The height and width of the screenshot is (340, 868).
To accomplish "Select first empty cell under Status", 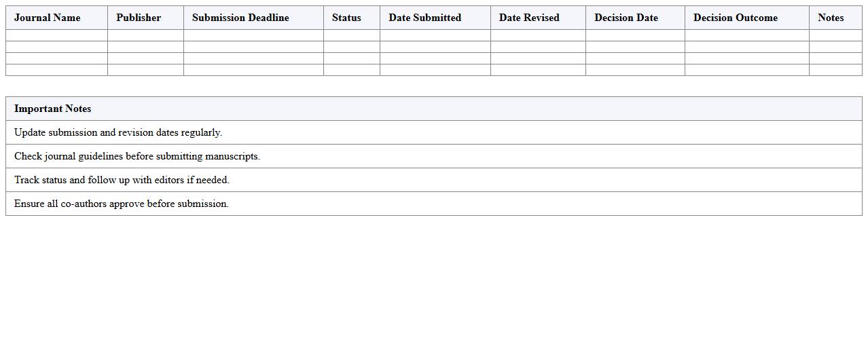I will click(x=351, y=35).
